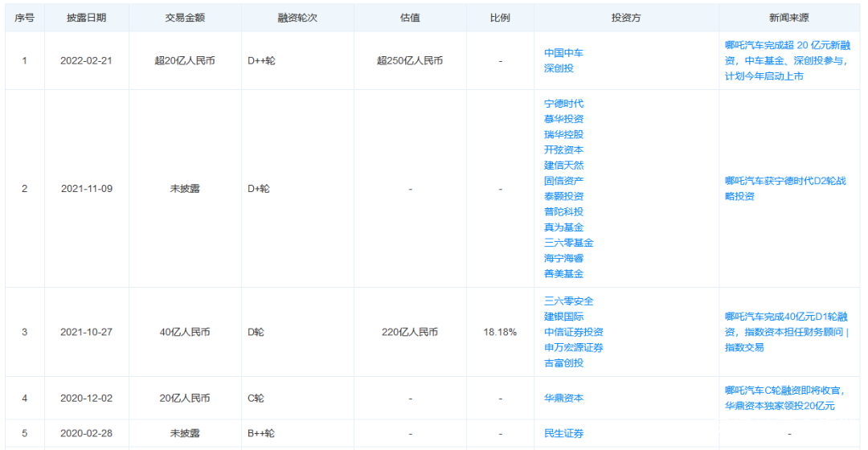Open the 民生证券 investor link

563,434
